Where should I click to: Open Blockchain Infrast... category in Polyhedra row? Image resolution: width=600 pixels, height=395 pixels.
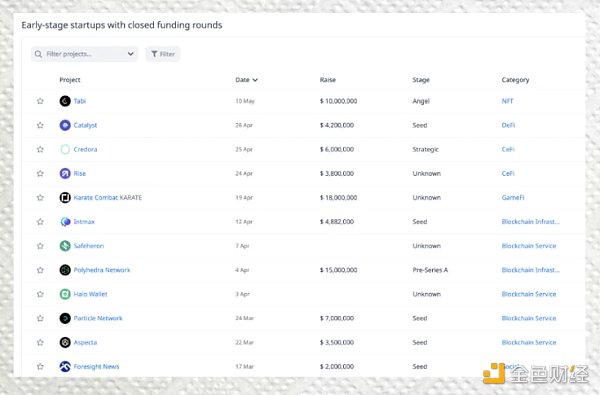click(x=530, y=270)
